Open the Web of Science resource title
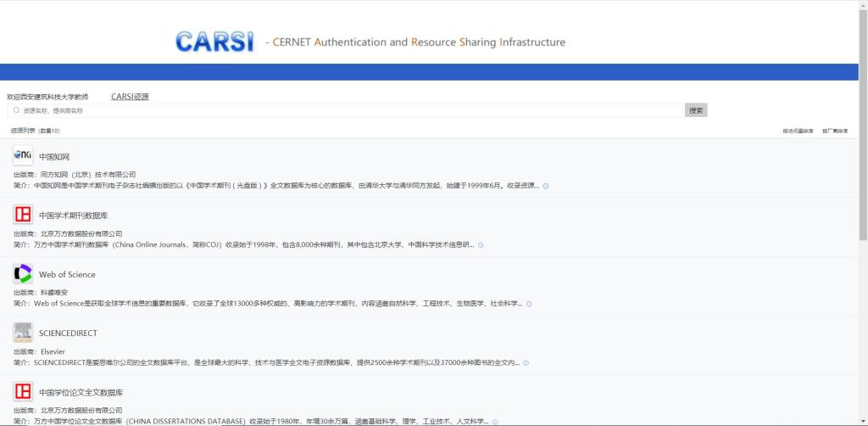 pos(67,275)
